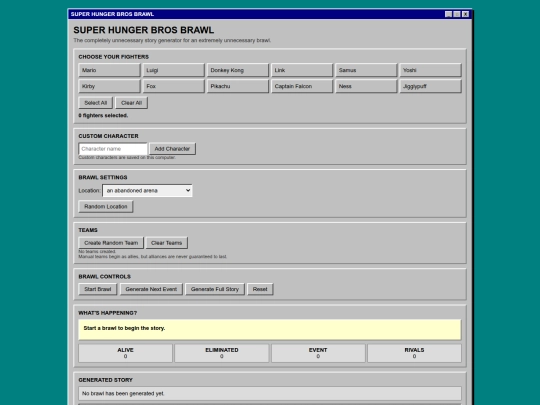
Task: Click the '0 fighters selected' status text
Action: (x=103, y=116)
